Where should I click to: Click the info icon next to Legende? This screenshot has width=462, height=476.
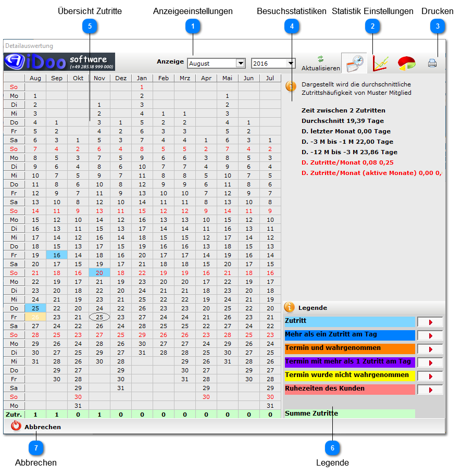(289, 307)
